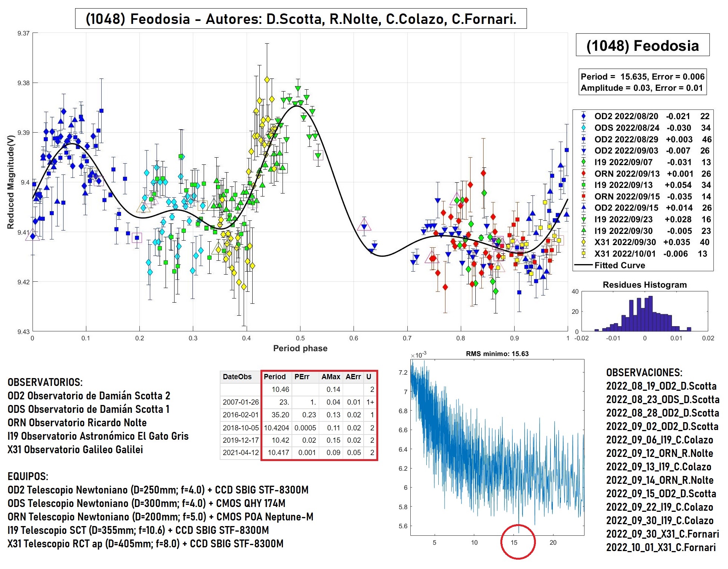The height and width of the screenshot is (569, 728).
Task: Click the green square marker of I19 2022/09/13 legend
Action: 583,185
